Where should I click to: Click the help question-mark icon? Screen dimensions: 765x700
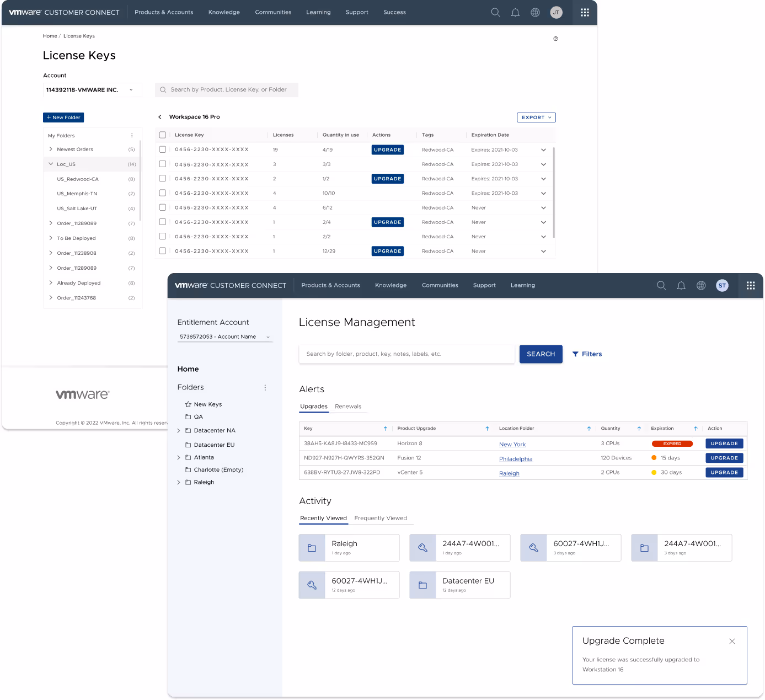pos(555,39)
